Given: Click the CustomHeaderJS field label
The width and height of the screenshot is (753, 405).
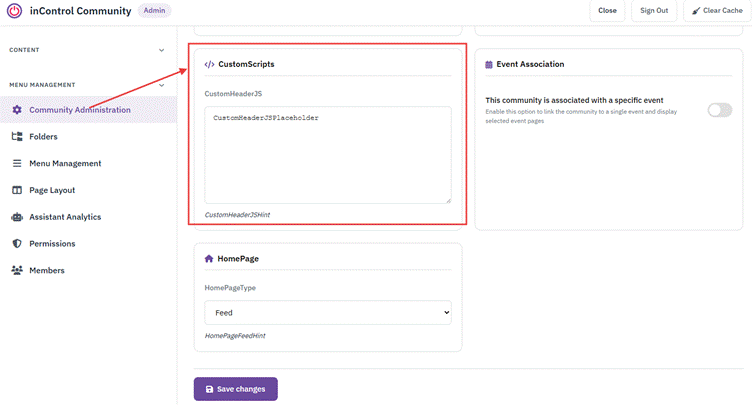Looking at the screenshot, I should coord(233,94).
